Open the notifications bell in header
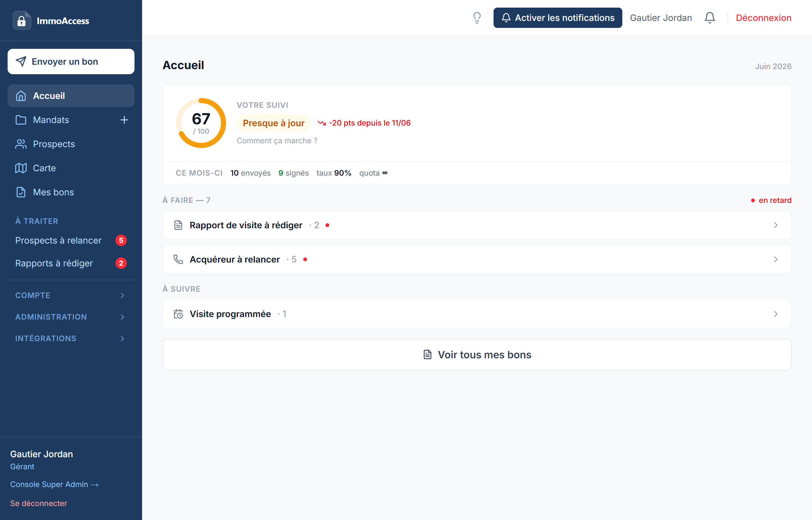 click(x=710, y=17)
